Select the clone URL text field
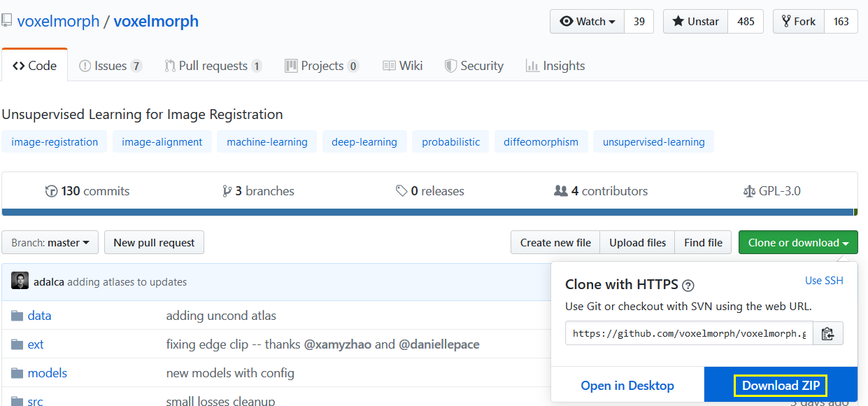868x406 pixels. [689, 334]
